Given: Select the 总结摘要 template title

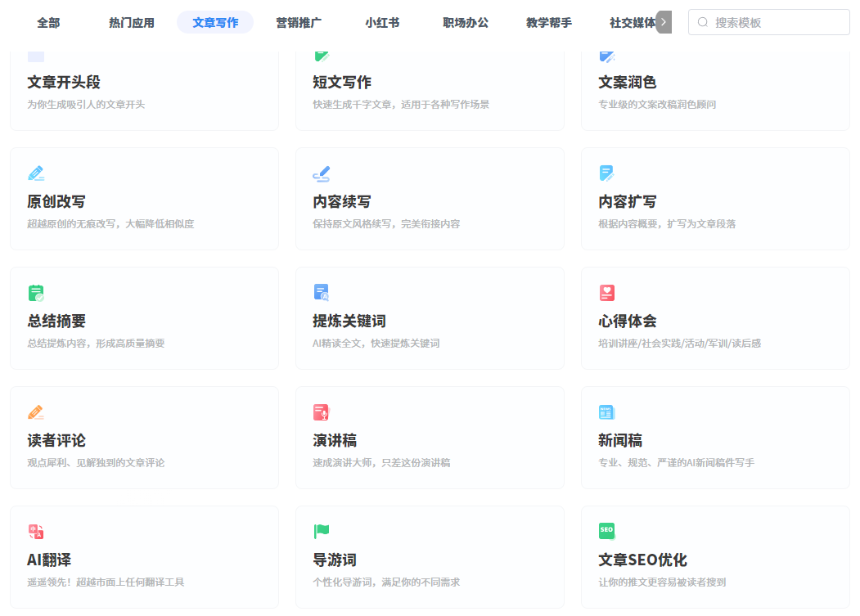Looking at the screenshot, I should pos(56,321).
